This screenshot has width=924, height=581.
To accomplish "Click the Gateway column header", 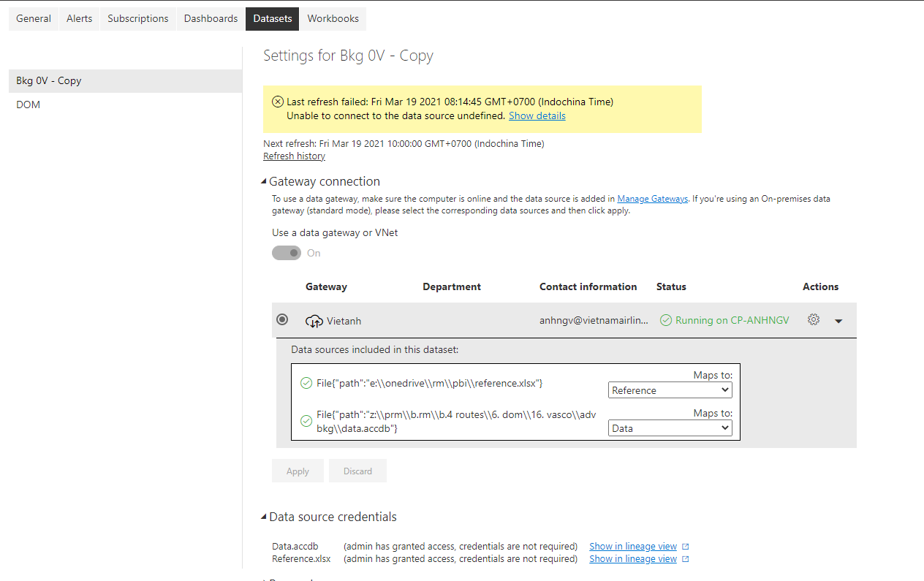I will [326, 286].
